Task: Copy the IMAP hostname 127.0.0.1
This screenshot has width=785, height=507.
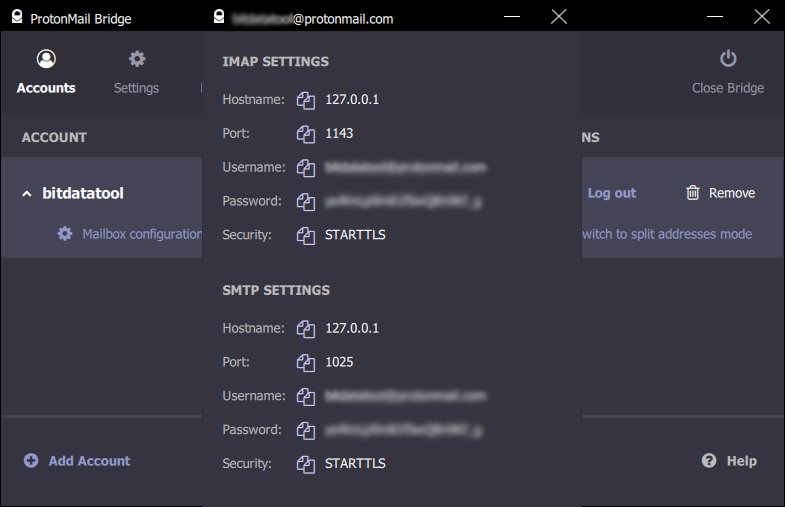Action: tap(305, 100)
